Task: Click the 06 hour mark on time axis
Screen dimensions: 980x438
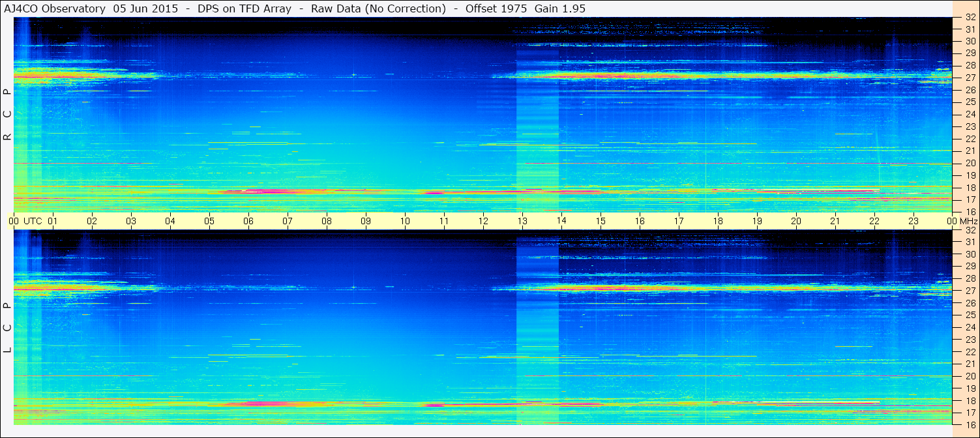Action: tap(248, 221)
